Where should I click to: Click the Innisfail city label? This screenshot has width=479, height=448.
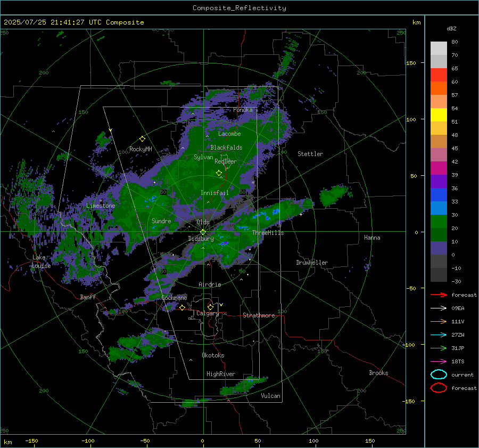point(214,193)
